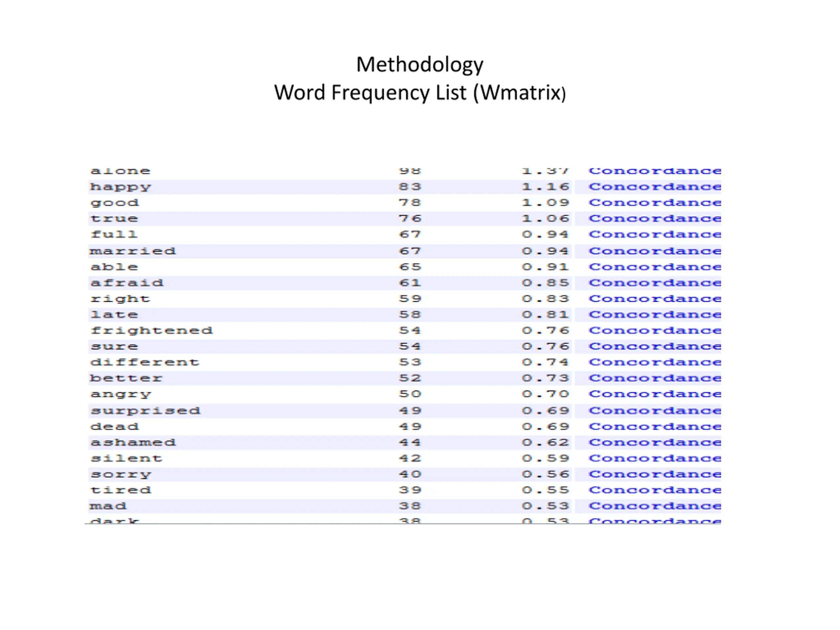The image size is (840, 630).
Task: Click frequency value 53 in different row
Action: (410, 363)
